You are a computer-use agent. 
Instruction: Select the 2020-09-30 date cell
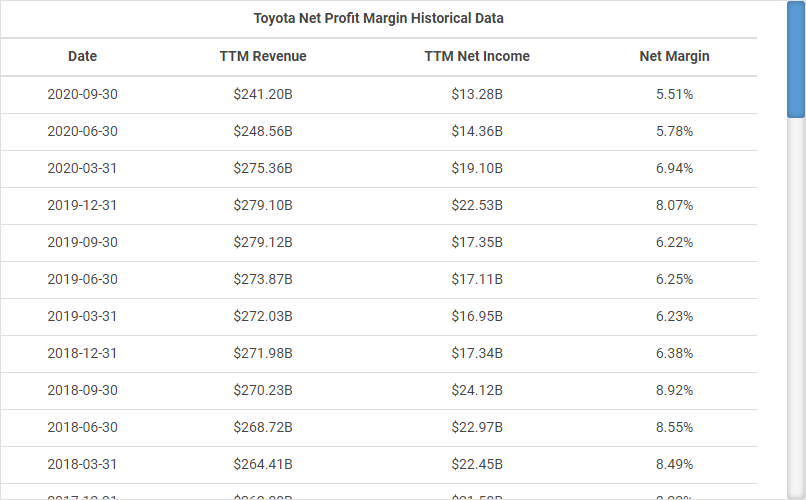coord(82,95)
